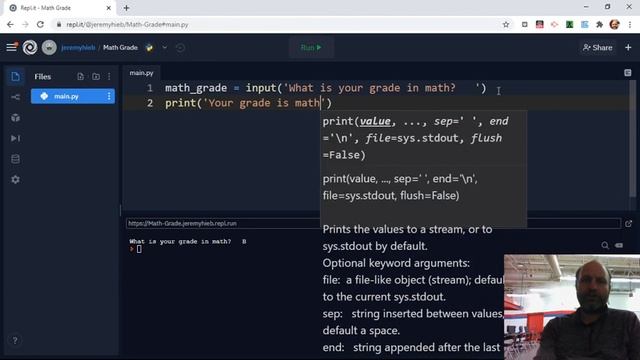Toggle the editor layout icon above the editor

tap(628, 73)
